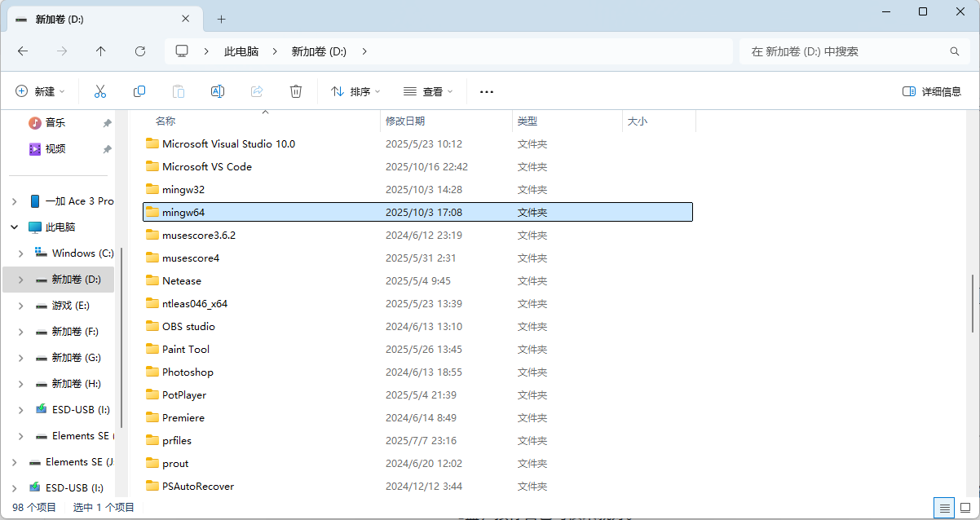Refresh the current folder view
Viewport: 980px width, 520px height.
click(140, 51)
